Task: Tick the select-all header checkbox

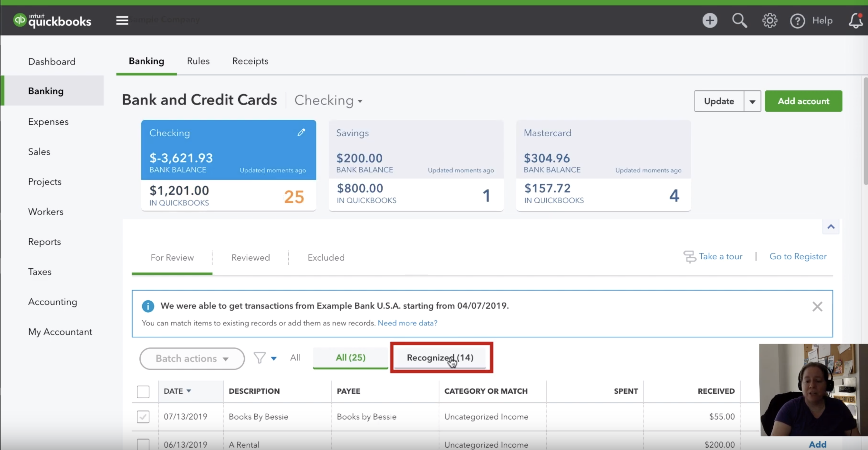Action: [143, 391]
